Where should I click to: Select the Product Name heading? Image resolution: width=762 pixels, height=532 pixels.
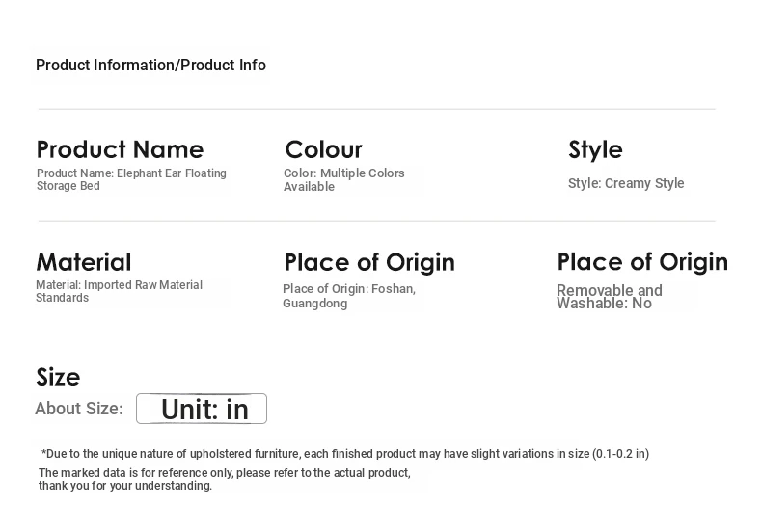click(x=120, y=149)
